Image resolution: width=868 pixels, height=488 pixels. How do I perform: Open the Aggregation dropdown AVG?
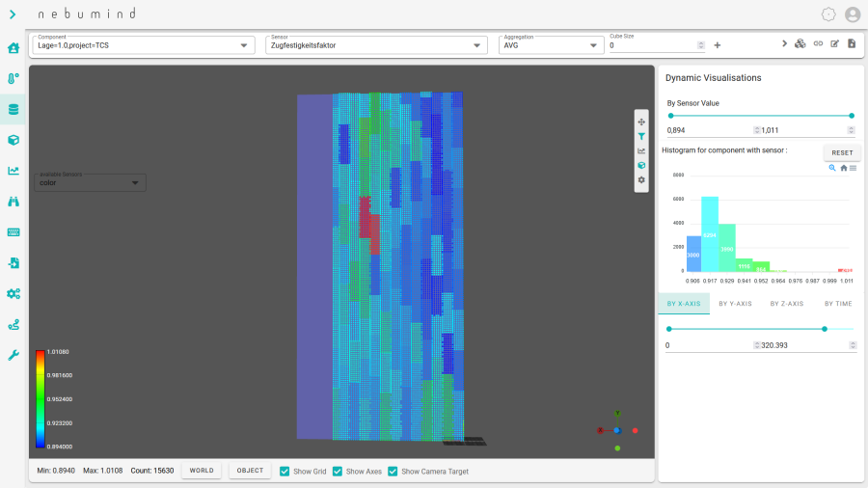(x=551, y=45)
